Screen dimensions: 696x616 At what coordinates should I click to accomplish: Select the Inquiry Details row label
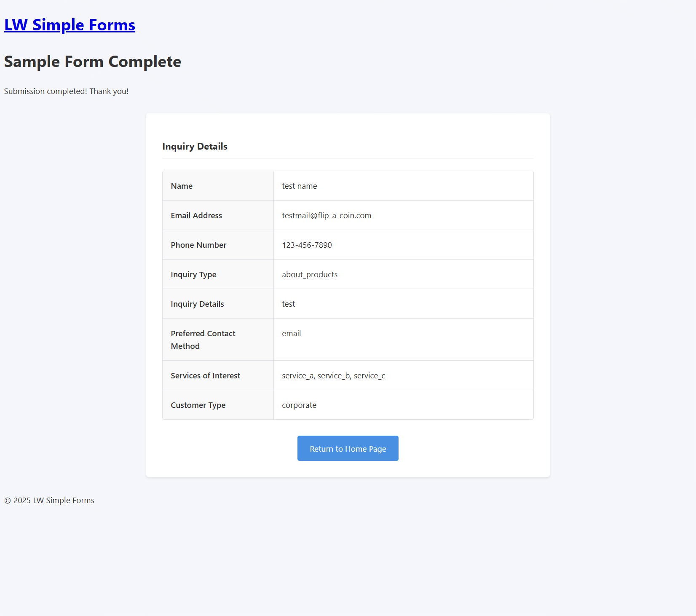[x=197, y=304]
